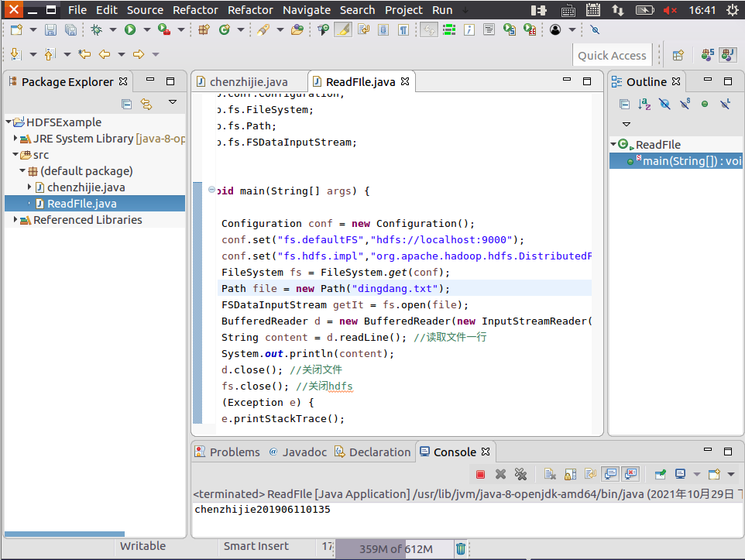Click the Debug bug icon

pyautogui.click(x=96, y=29)
